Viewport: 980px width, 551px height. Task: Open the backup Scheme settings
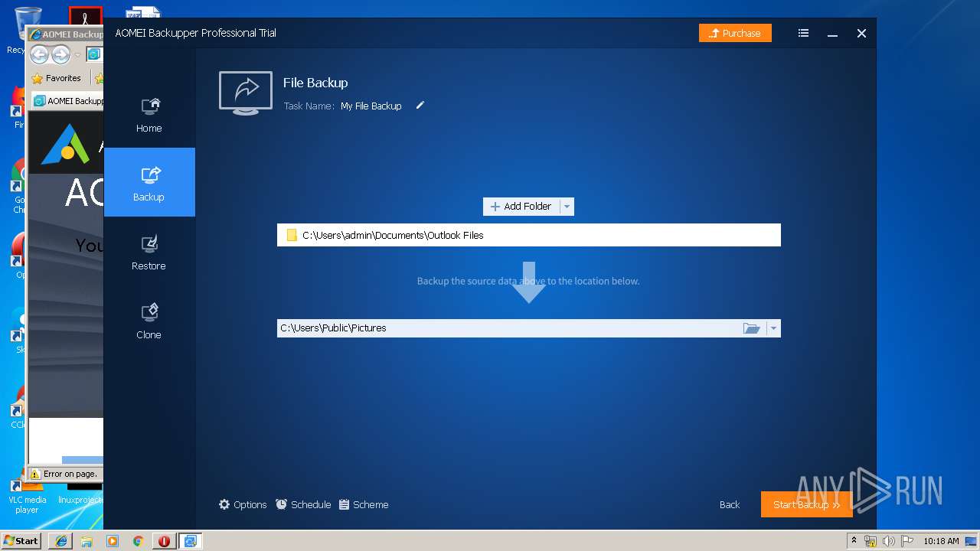(364, 504)
